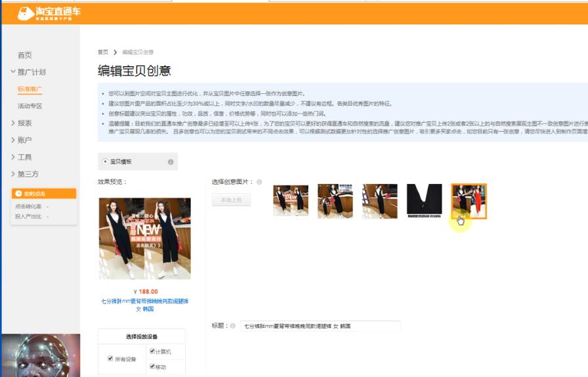Screen dimensions: 588x377
Task: Uncheck the 计算机 device checkbox
Action: [x=152, y=351]
